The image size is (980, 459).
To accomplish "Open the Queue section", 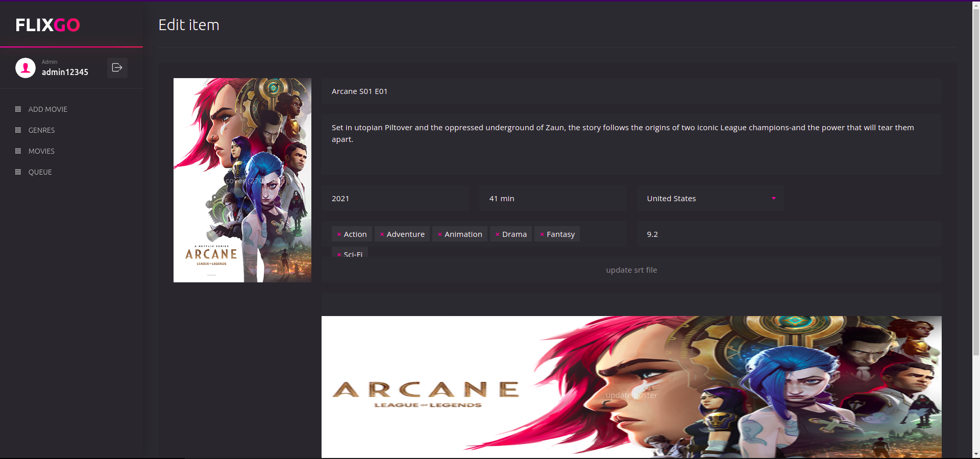I will coord(40,172).
